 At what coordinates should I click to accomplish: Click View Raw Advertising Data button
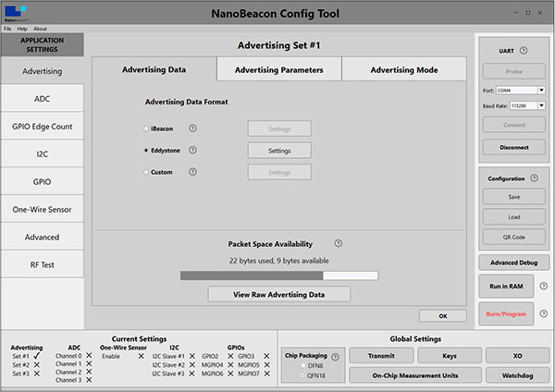point(279,294)
